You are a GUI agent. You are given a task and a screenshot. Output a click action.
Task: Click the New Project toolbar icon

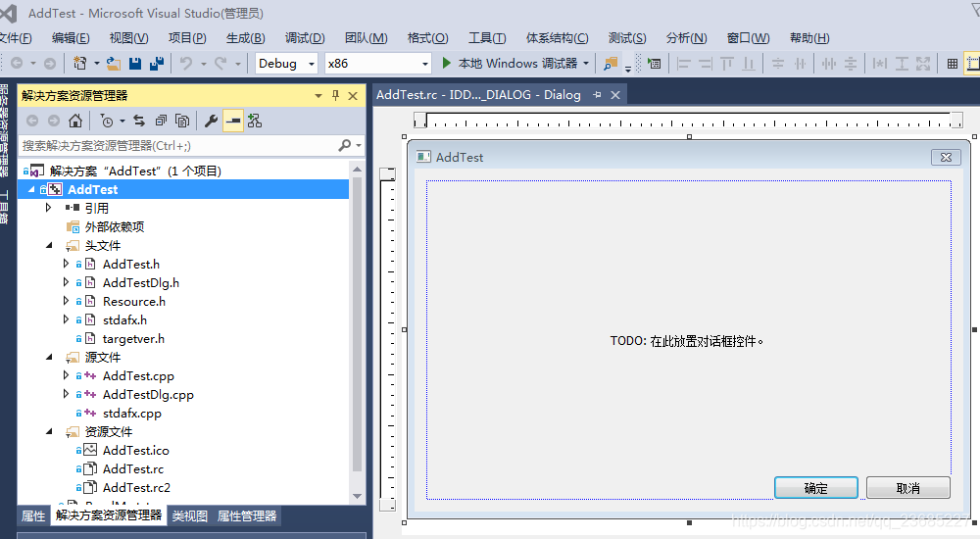click(x=79, y=63)
